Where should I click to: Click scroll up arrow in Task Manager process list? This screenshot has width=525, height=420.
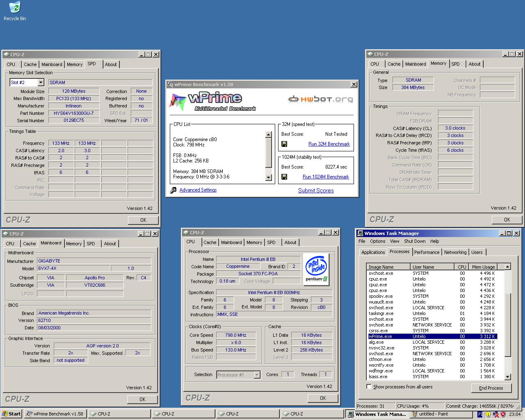click(x=507, y=267)
